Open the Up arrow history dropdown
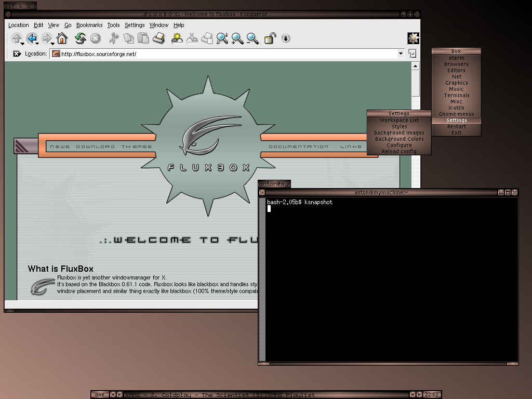 coord(22,44)
